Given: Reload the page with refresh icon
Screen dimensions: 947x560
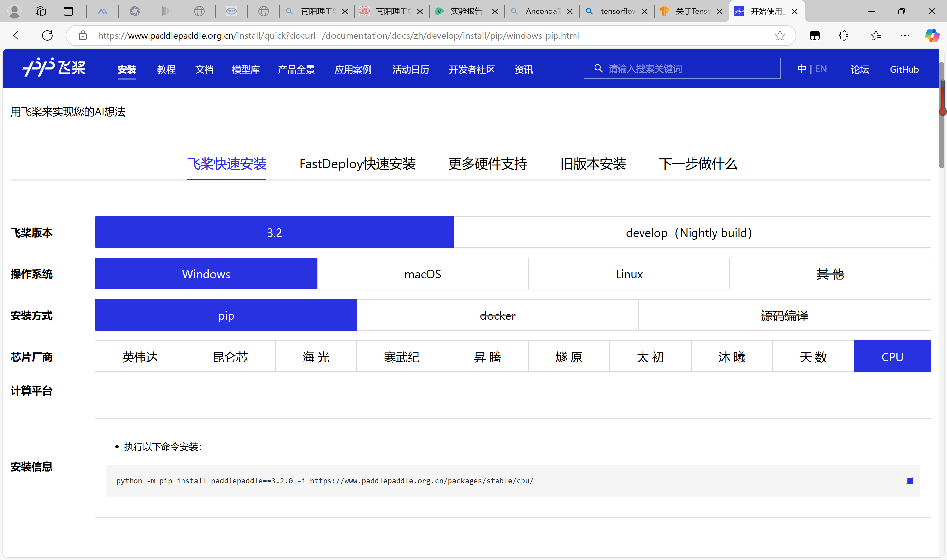Looking at the screenshot, I should tap(47, 35).
